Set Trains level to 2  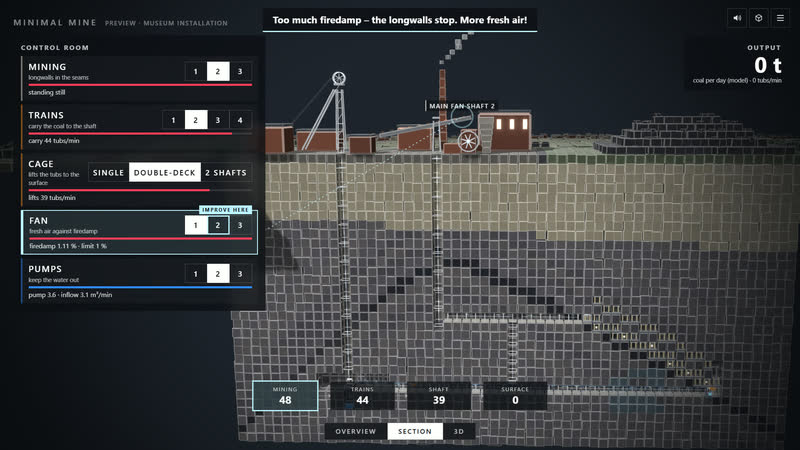click(195, 120)
